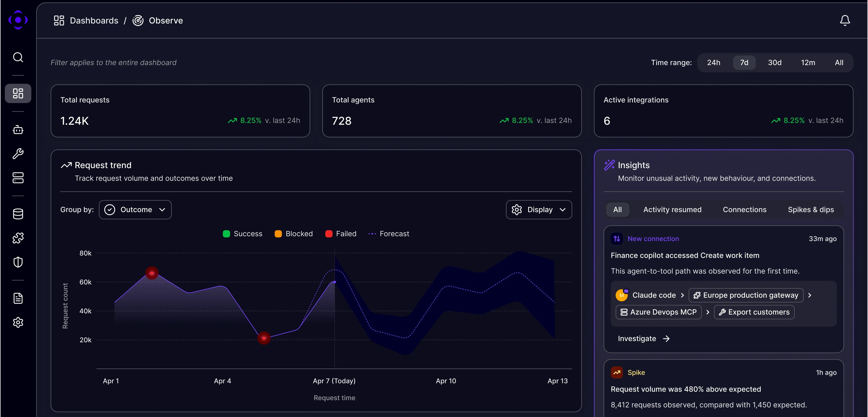Screen dimensions: 868x417
Task: Switch to Spikes & dips tab
Action: (811, 210)
